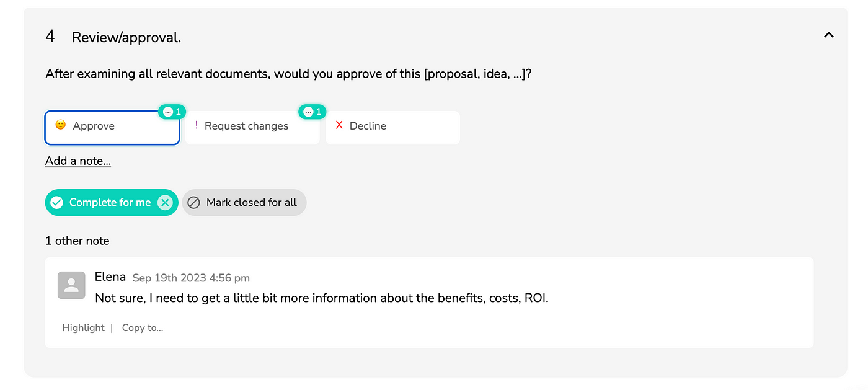Click the exclamation mark icon on Request changes

[197, 125]
